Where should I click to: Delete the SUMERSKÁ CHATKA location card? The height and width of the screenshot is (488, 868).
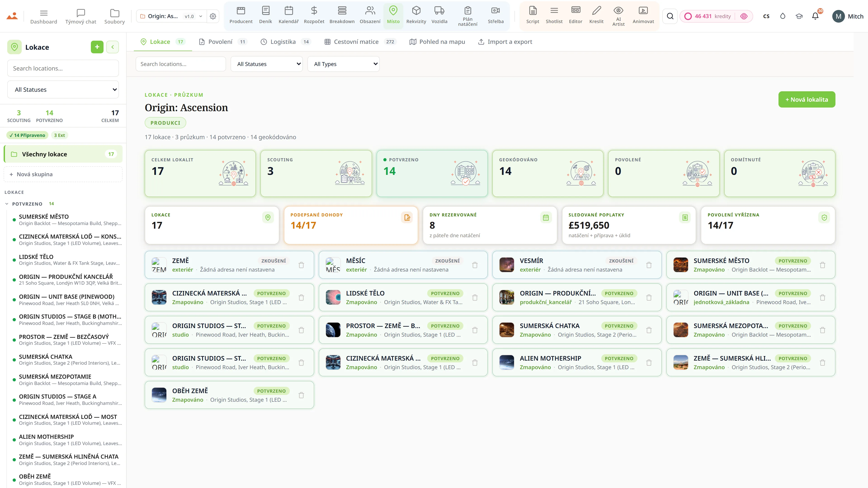(649, 330)
